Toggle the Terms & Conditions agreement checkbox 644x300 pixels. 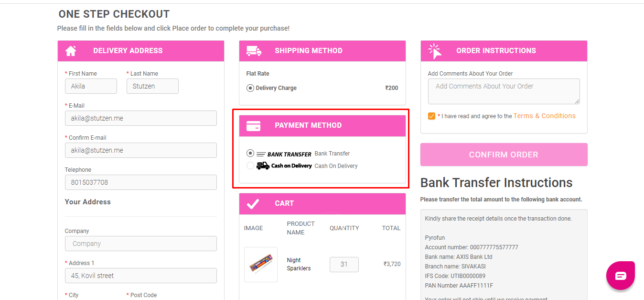coord(432,116)
